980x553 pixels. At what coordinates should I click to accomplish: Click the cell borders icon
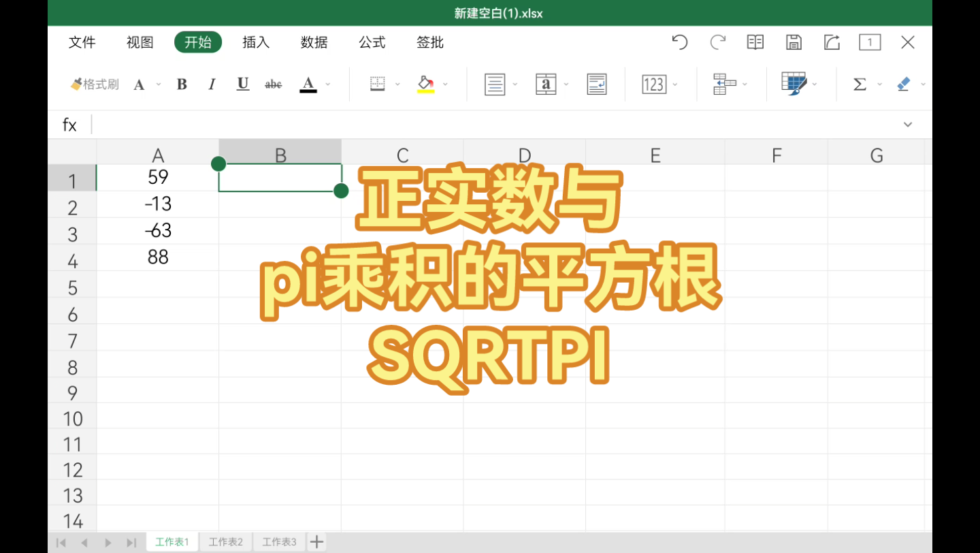[378, 84]
